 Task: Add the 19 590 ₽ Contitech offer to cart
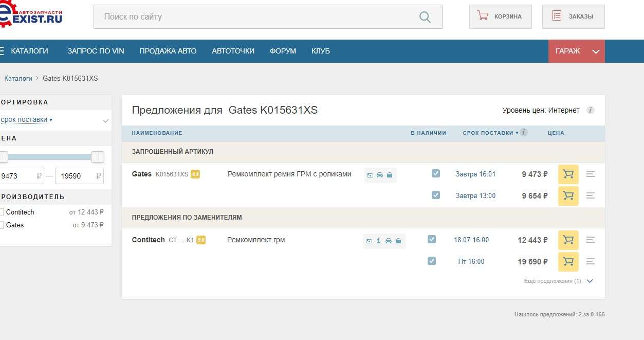tap(568, 262)
